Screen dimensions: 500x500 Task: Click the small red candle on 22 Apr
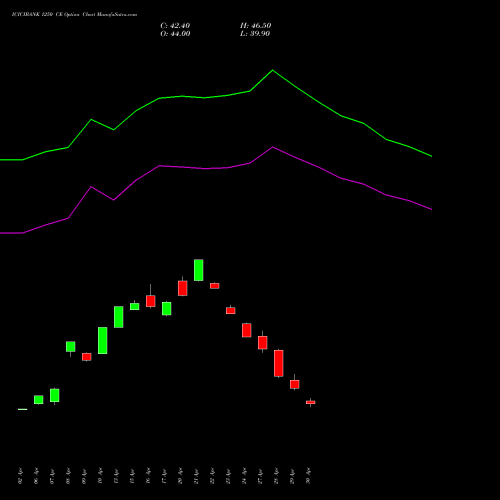(x=215, y=286)
